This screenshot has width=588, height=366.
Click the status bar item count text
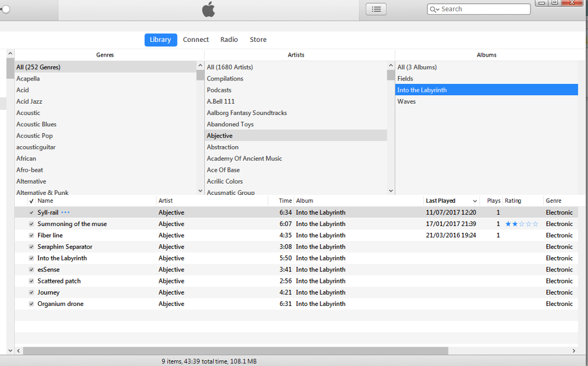[209, 361]
